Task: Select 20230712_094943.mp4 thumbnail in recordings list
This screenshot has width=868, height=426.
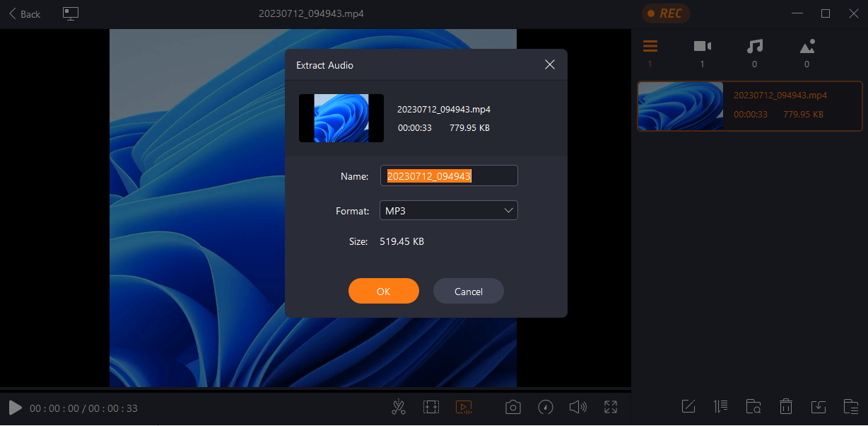Action: (681, 106)
